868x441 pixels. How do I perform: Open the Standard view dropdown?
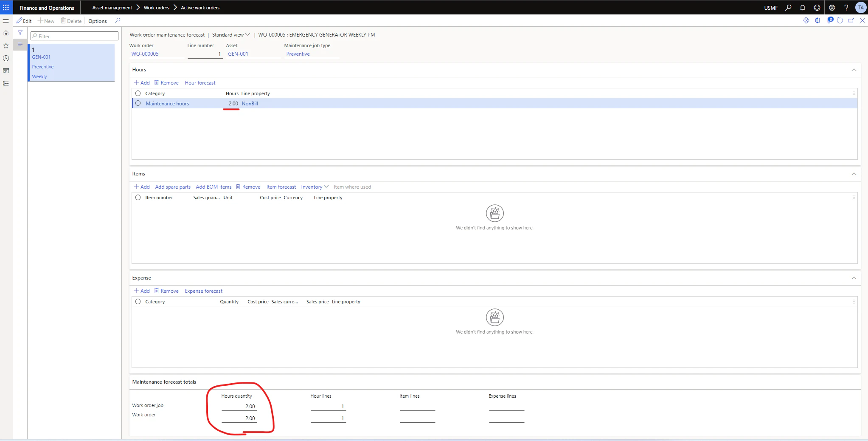coord(231,35)
